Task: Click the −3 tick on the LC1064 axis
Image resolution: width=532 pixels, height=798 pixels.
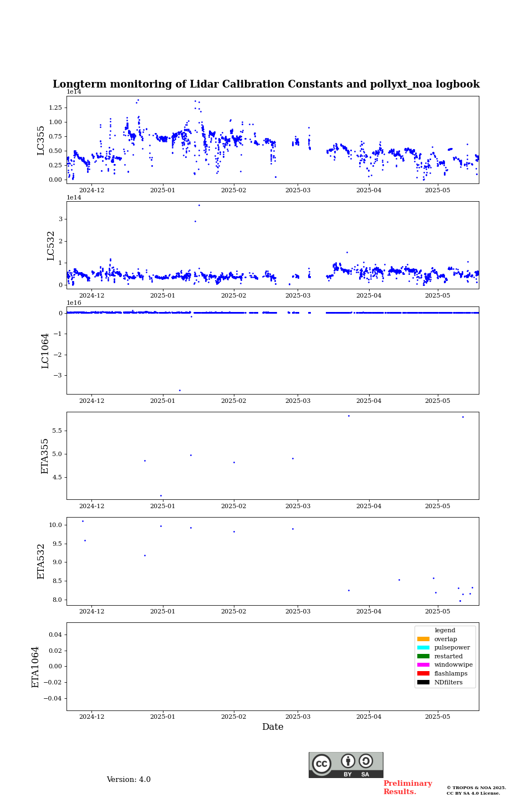Action: pos(58,376)
